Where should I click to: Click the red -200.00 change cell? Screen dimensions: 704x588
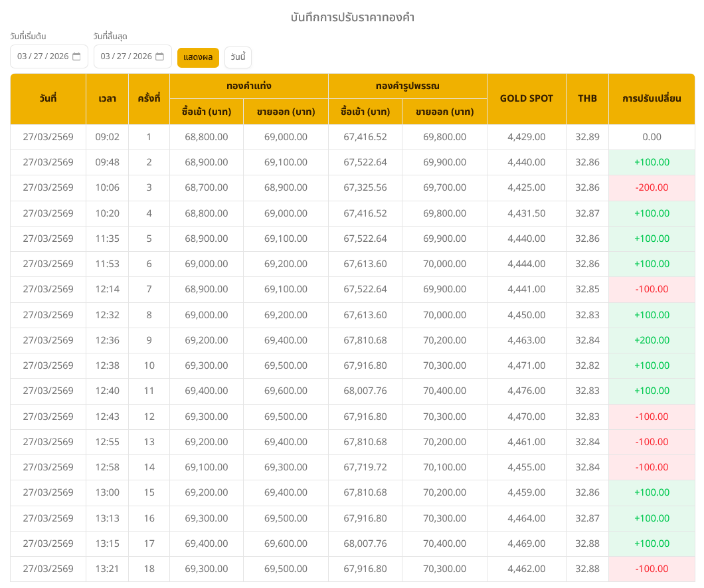[652, 188]
